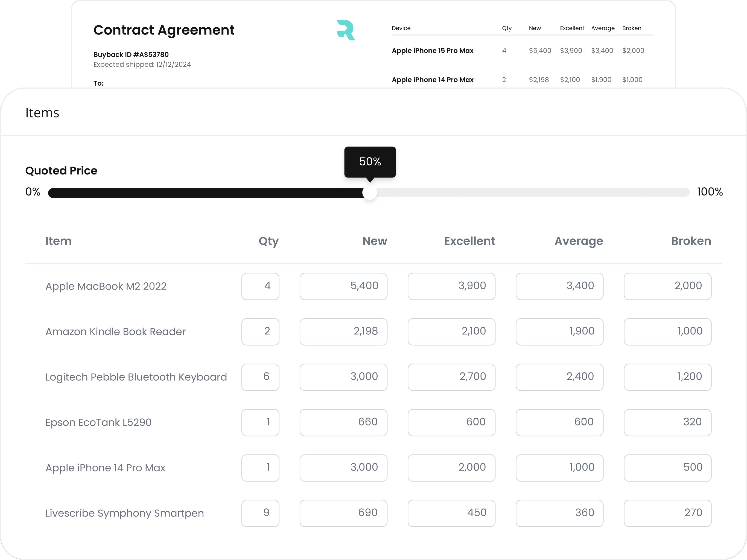Edit New price for Livescribe Symphony Smartpen
Image resolution: width=747 pixels, height=560 pixels.
pyautogui.click(x=343, y=514)
